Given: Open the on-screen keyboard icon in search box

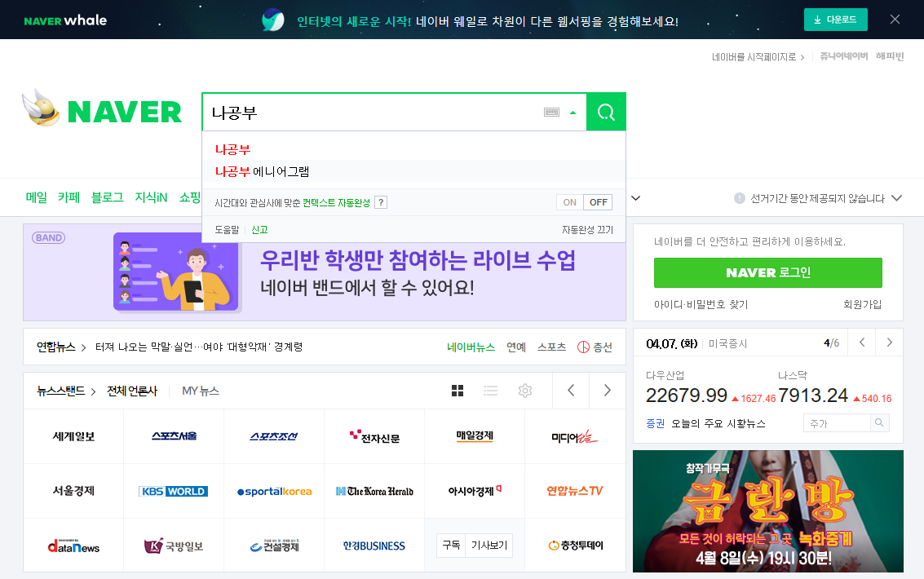Looking at the screenshot, I should coord(551,112).
